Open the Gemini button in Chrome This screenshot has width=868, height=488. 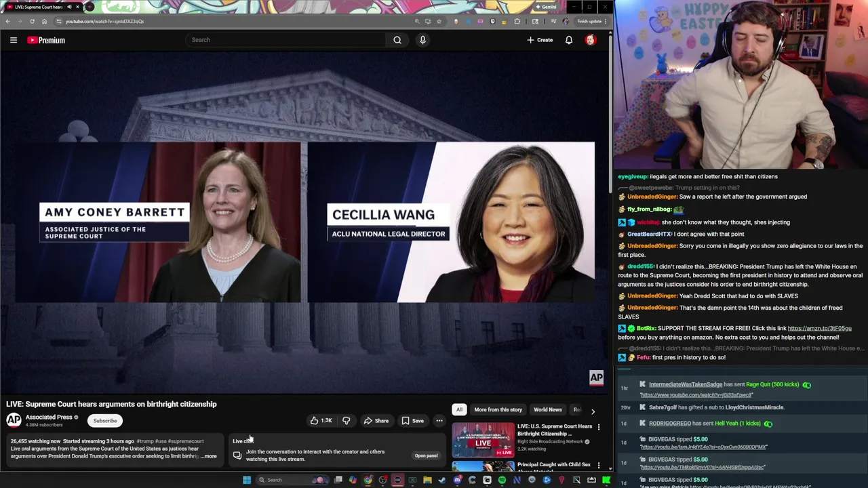pos(546,7)
